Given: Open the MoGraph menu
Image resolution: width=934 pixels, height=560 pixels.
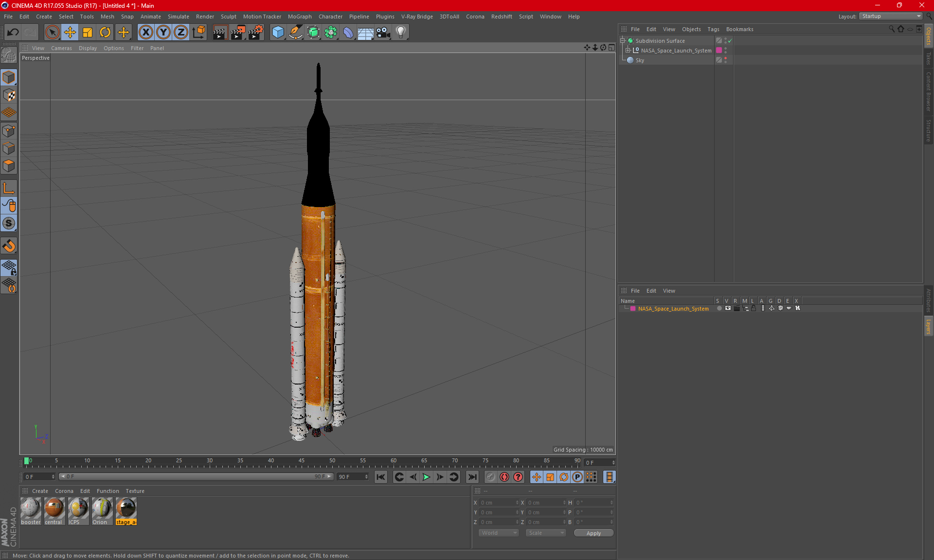Looking at the screenshot, I should [x=300, y=17].
